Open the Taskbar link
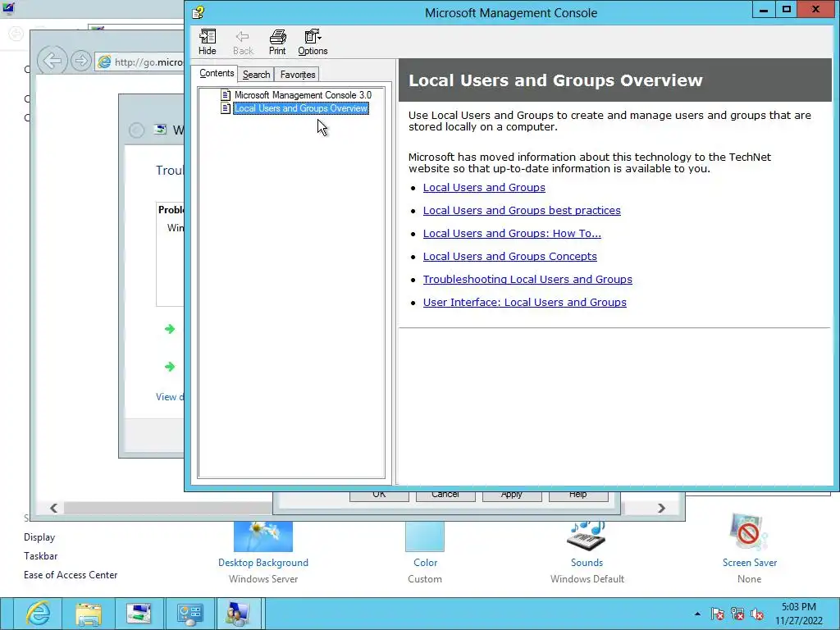Image resolution: width=840 pixels, height=630 pixels. (41, 556)
